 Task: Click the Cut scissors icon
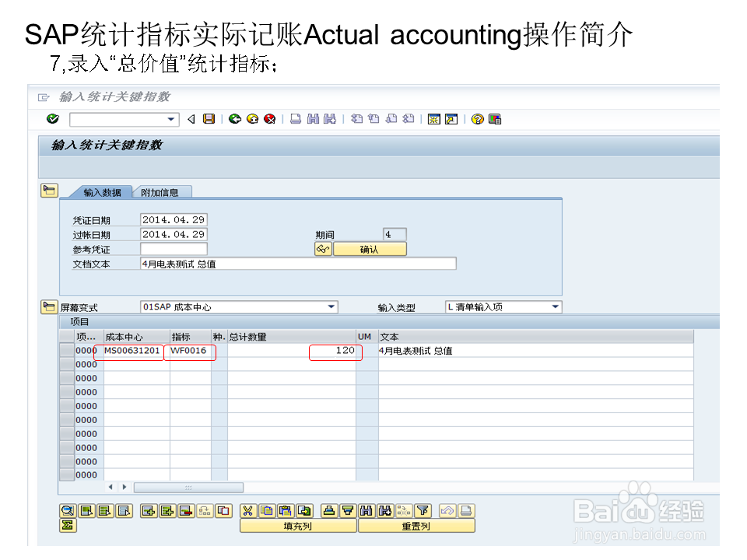point(247,511)
